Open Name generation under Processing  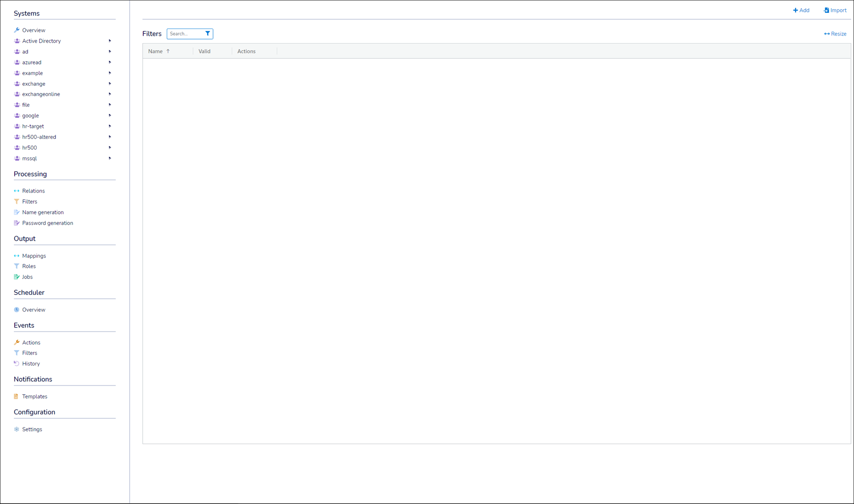click(42, 212)
